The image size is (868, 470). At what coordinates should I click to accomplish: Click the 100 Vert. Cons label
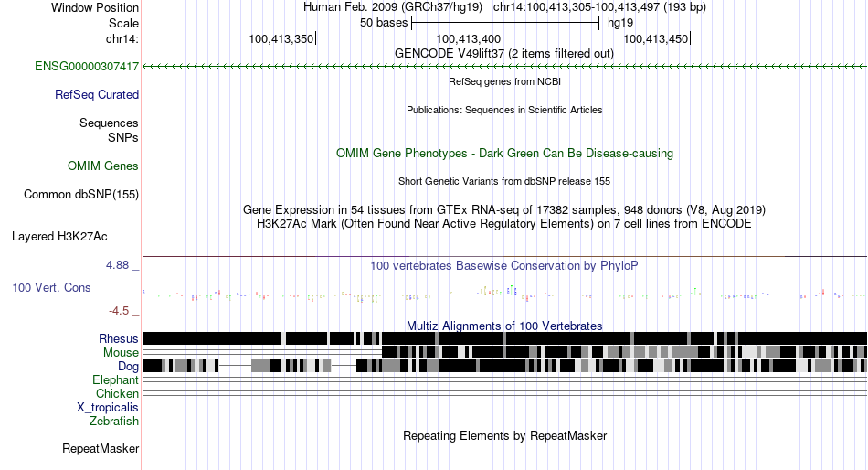(x=51, y=288)
